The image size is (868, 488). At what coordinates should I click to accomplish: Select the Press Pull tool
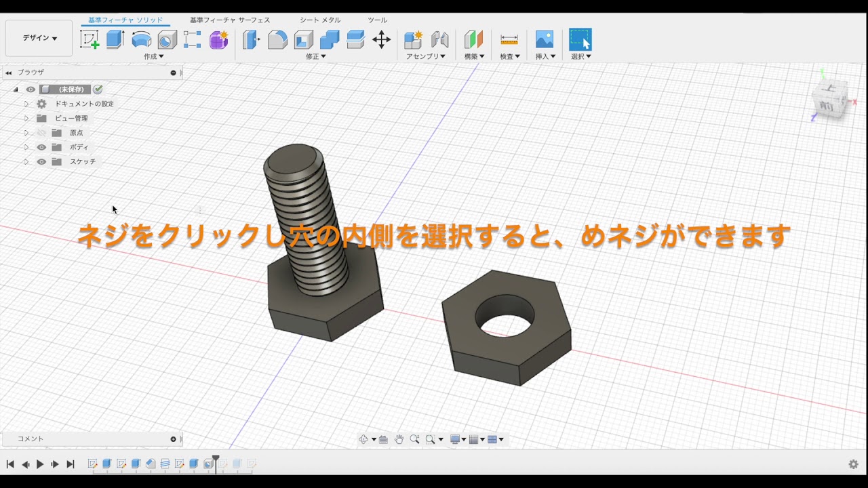pos(252,39)
